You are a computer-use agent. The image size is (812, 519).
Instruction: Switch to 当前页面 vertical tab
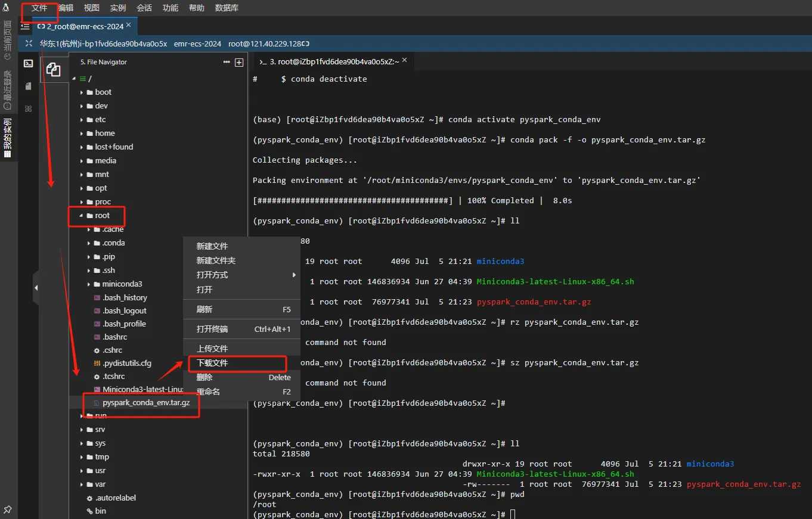pos(8,40)
